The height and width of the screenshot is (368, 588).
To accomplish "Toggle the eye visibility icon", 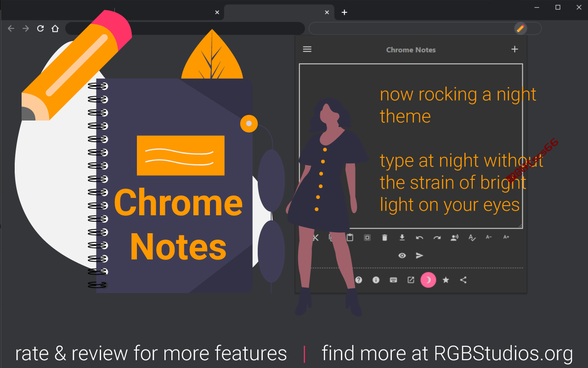I will tap(402, 255).
